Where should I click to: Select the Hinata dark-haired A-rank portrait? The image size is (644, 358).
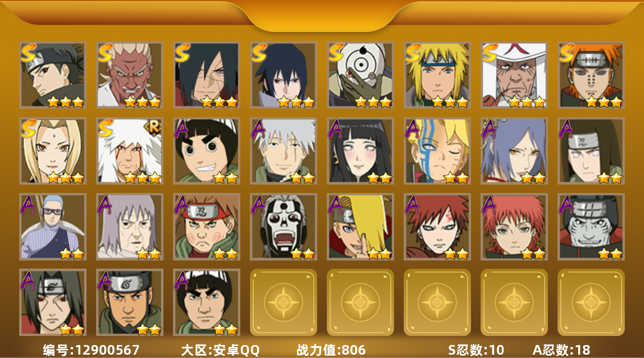click(x=360, y=151)
